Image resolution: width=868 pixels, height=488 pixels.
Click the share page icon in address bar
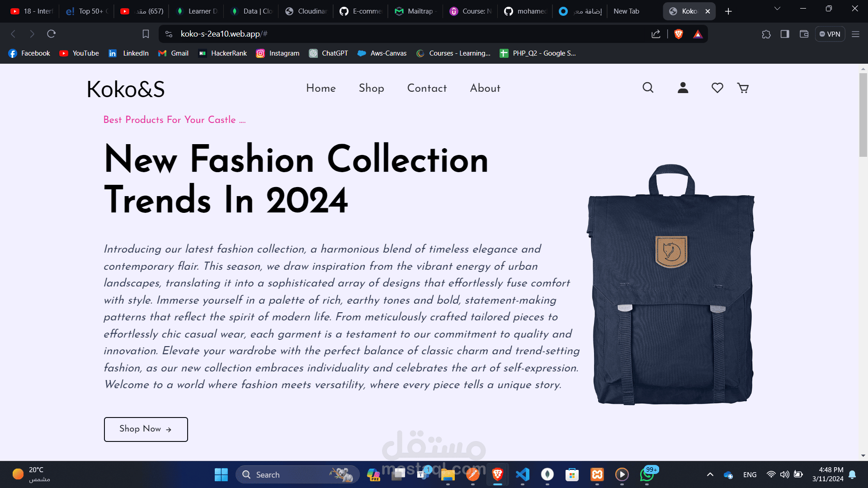656,34
